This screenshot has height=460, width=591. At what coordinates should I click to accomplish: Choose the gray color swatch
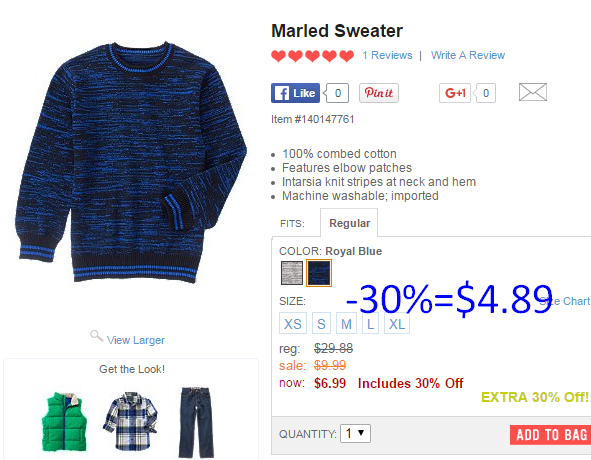click(292, 273)
